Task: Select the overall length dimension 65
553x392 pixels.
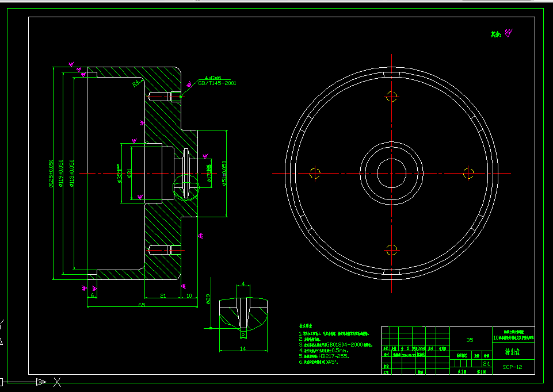Action: click(142, 305)
